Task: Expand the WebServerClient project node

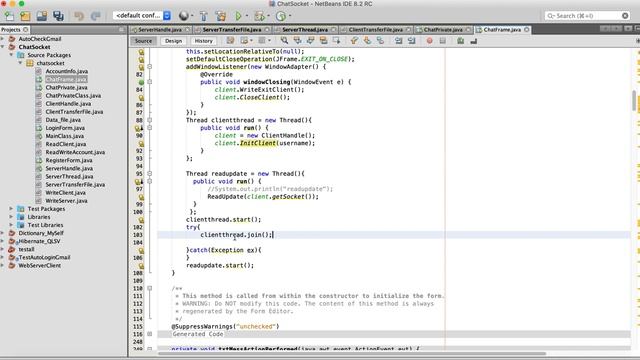Action: tap(3, 265)
